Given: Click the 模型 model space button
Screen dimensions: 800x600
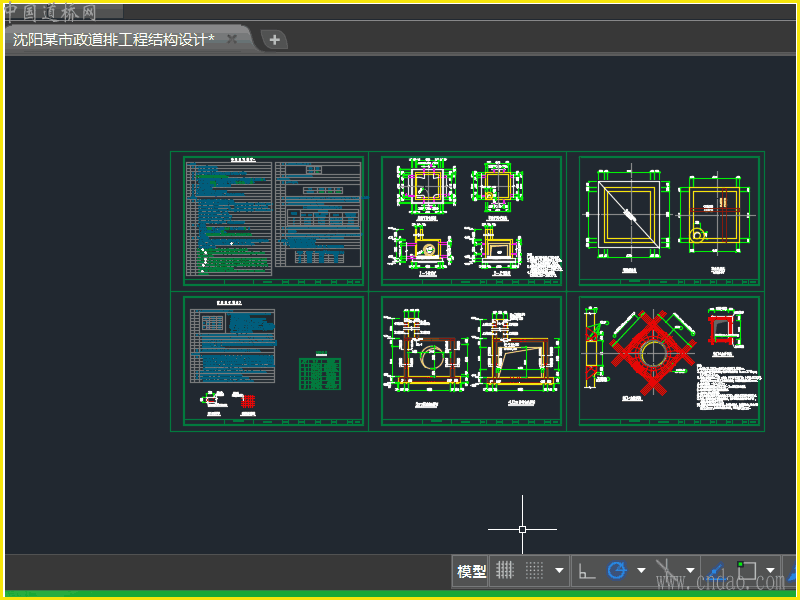Looking at the screenshot, I should click(471, 571).
